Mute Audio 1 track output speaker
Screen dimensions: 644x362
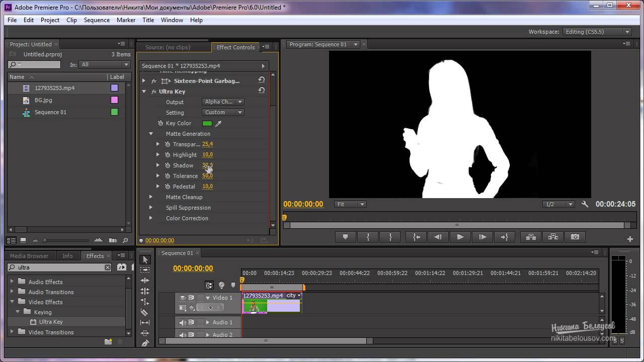[183, 322]
